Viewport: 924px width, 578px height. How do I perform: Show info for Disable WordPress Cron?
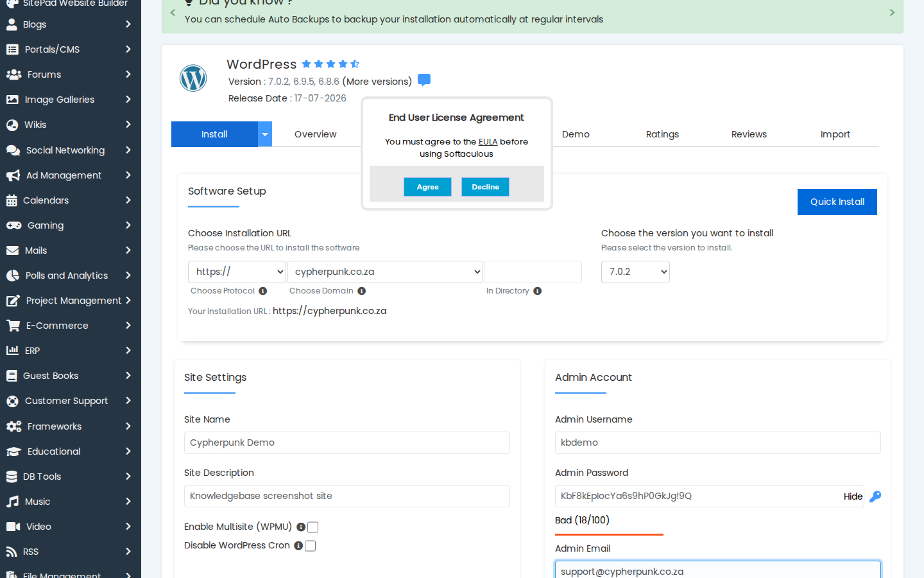click(x=298, y=545)
